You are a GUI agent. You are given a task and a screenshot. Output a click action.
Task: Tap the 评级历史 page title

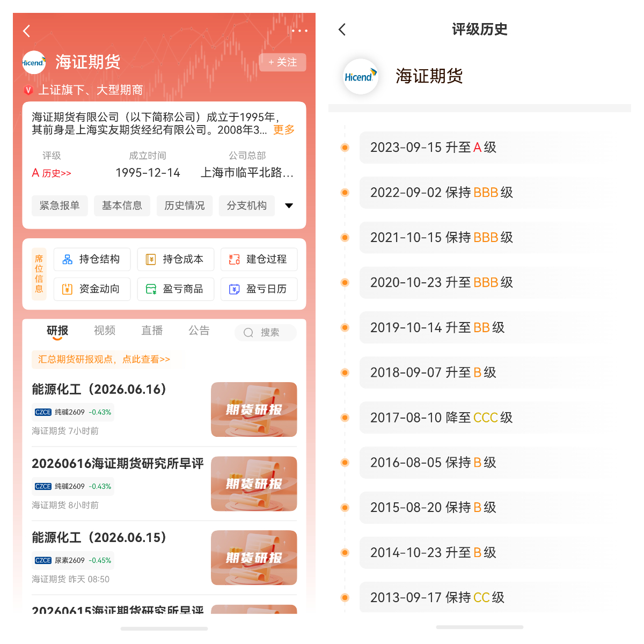480,30
